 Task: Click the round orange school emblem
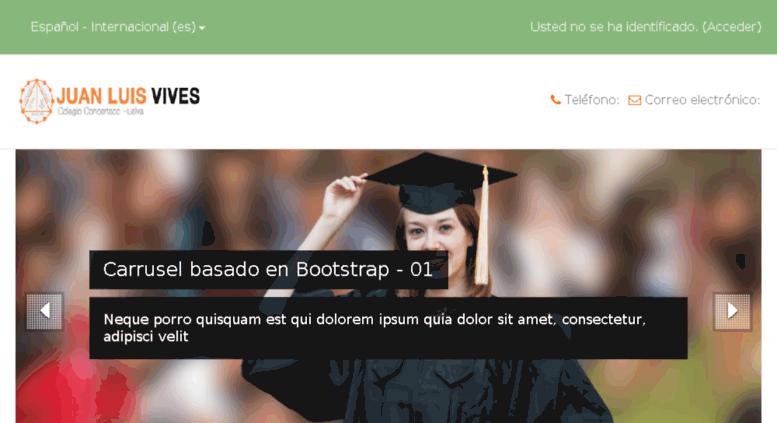coord(36,101)
